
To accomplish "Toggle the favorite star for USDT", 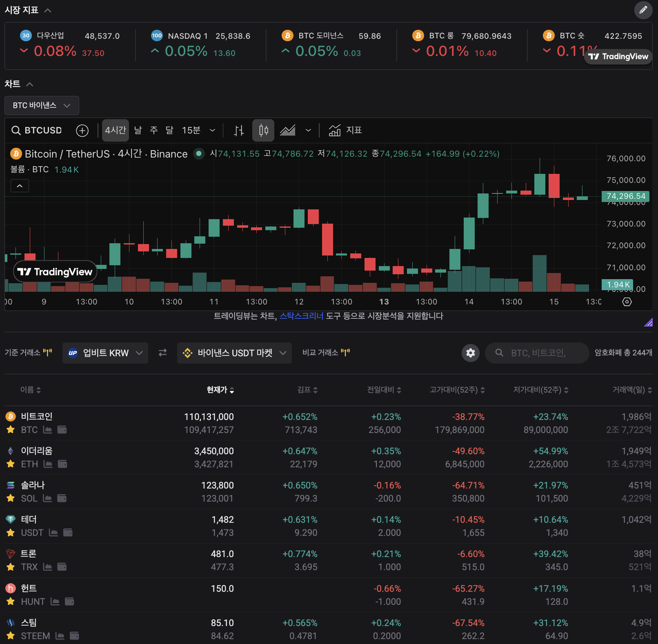I will coord(11,532).
